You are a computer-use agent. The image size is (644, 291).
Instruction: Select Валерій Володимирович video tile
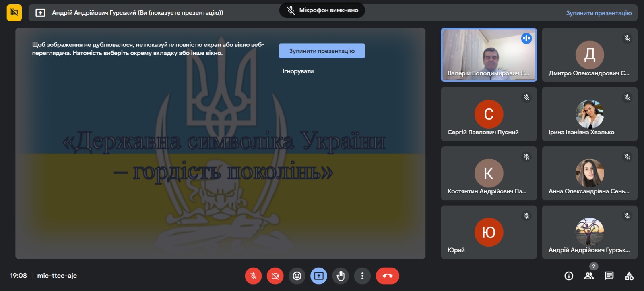[489, 55]
